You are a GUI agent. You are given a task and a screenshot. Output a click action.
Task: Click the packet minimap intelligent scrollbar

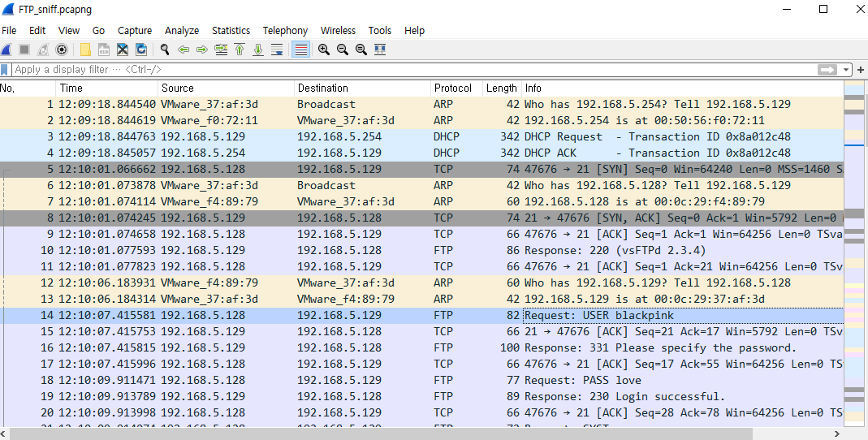(854, 253)
